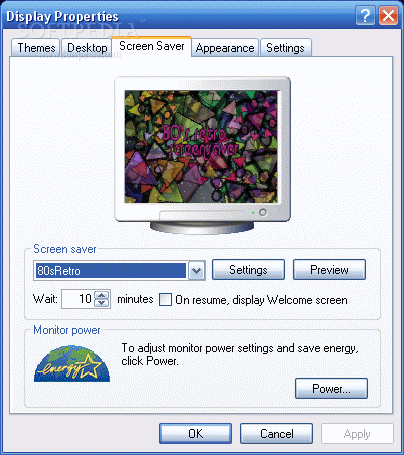Screen dimensions: 404x455
Task: Go to the Appearance tab
Action: coord(225,48)
